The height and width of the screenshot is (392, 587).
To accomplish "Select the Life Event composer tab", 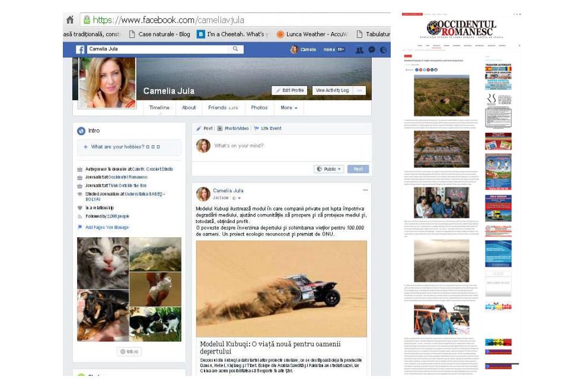I will click(x=267, y=129).
